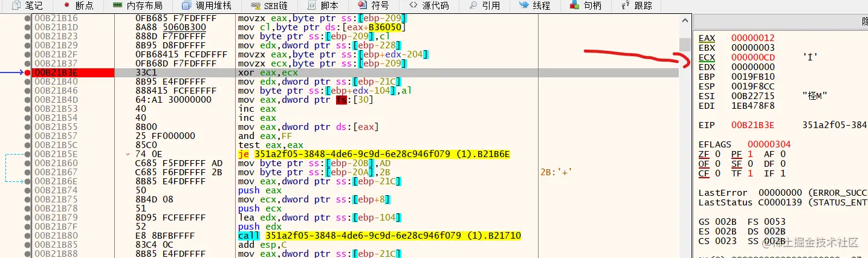Click the EFLAGS value 00000304
The height and width of the screenshot is (258, 868).
[x=769, y=144]
